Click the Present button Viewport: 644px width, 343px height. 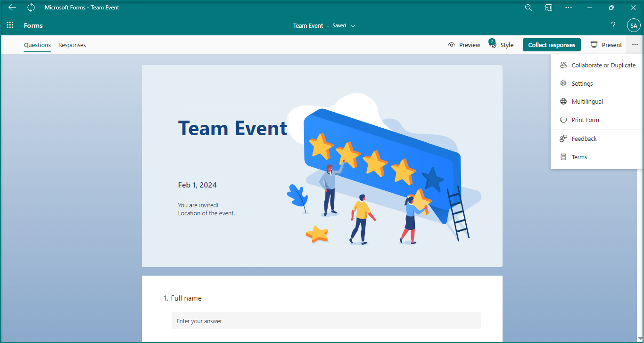point(607,45)
